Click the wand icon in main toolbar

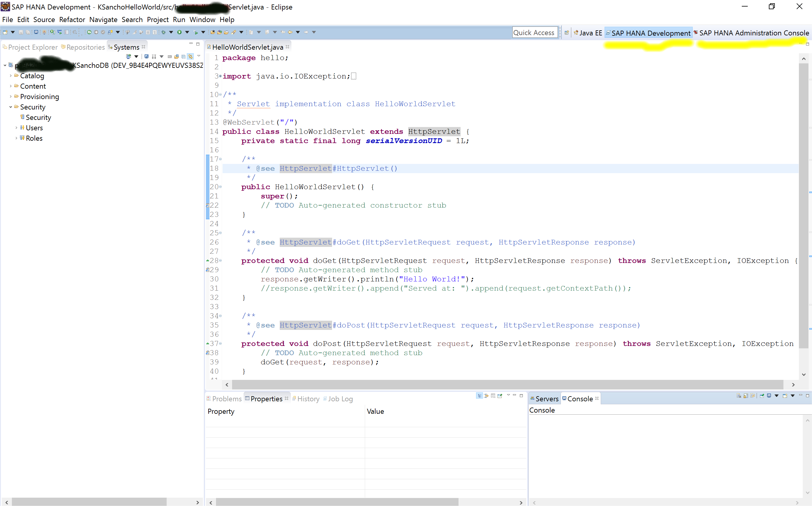pyautogui.click(x=44, y=32)
